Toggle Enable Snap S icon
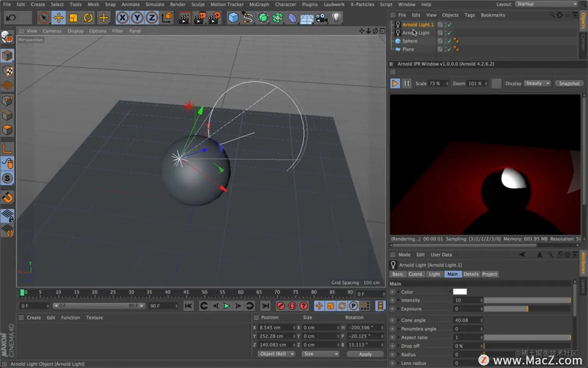588x368 pixels. point(7,178)
